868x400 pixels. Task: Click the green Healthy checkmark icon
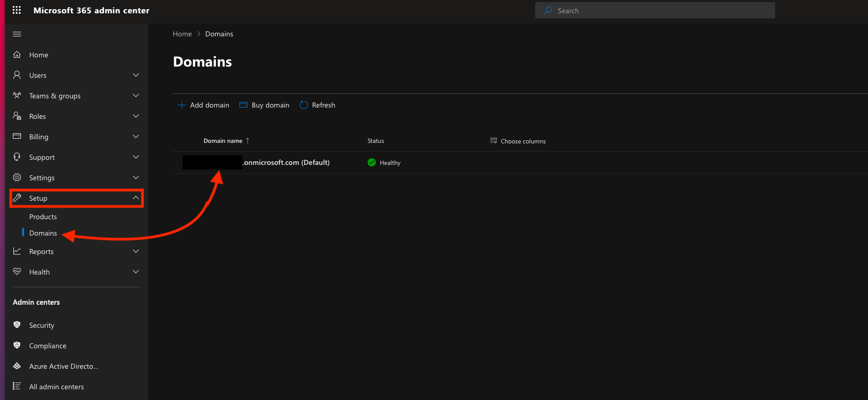372,162
